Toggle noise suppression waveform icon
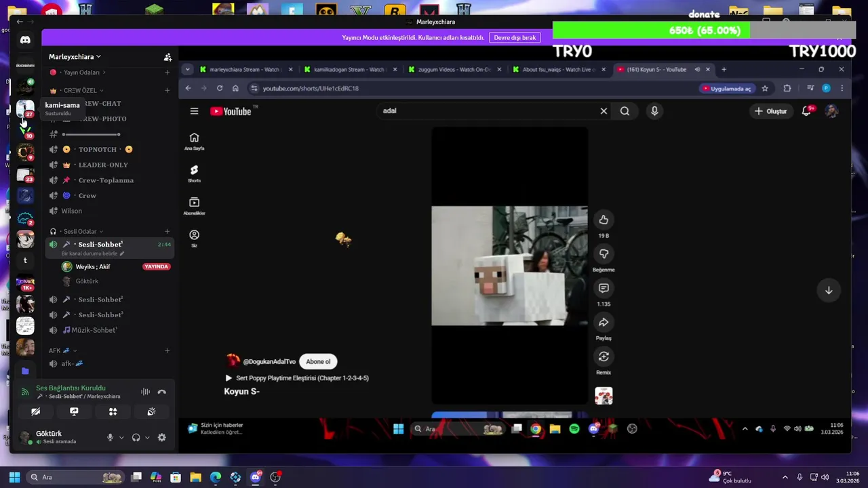The height and width of the screenshot is (488, 868). tap(145, 392)
